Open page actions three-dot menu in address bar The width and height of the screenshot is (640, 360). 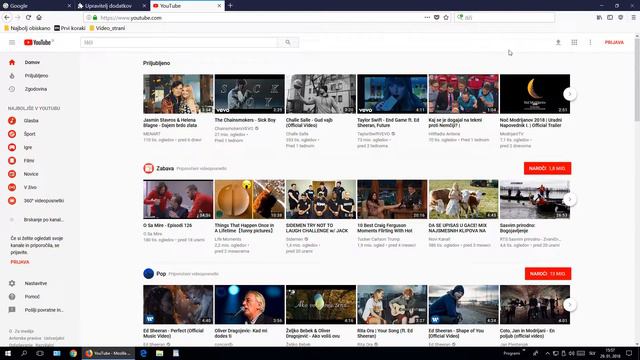(427, 18)
